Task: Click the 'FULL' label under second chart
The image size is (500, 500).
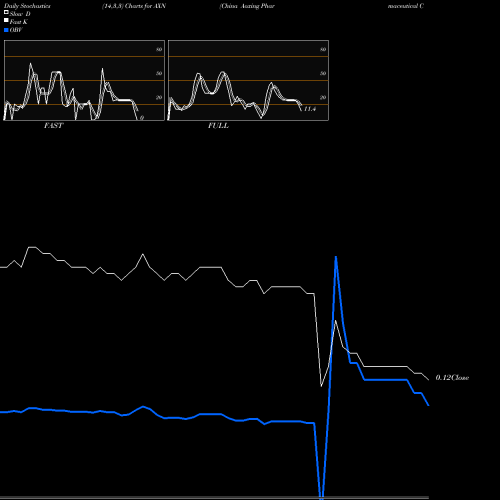Action: (218, 126)
